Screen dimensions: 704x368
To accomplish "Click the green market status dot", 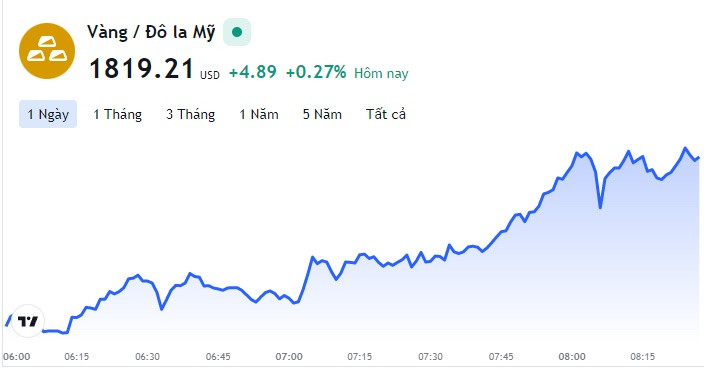I will [237, 32].
